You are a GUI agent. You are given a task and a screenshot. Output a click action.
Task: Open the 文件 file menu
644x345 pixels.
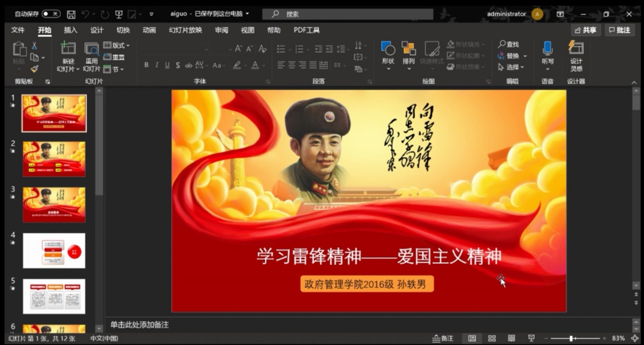[x=18, y=30]
